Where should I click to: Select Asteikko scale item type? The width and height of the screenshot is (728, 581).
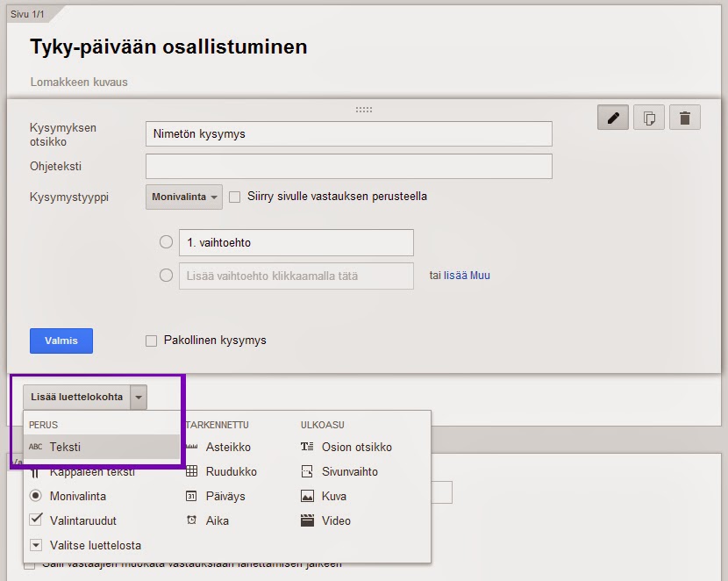[x=228, y=447]
